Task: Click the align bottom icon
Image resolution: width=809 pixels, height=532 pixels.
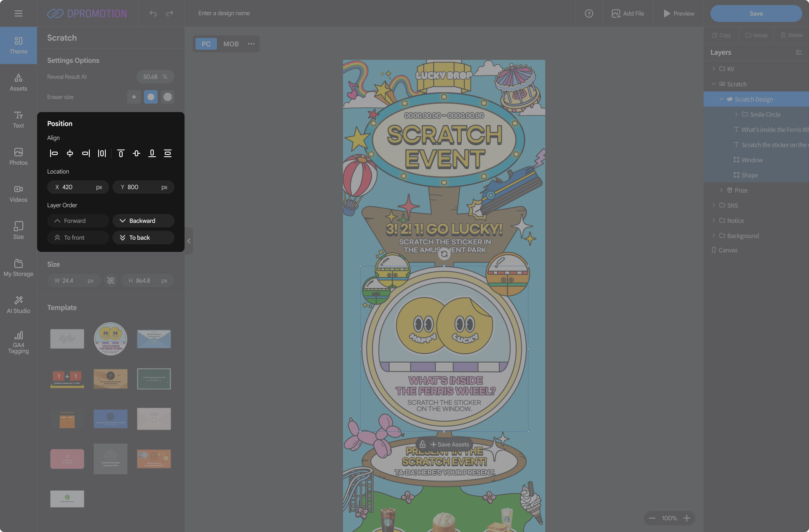Action: coord(152,153)
